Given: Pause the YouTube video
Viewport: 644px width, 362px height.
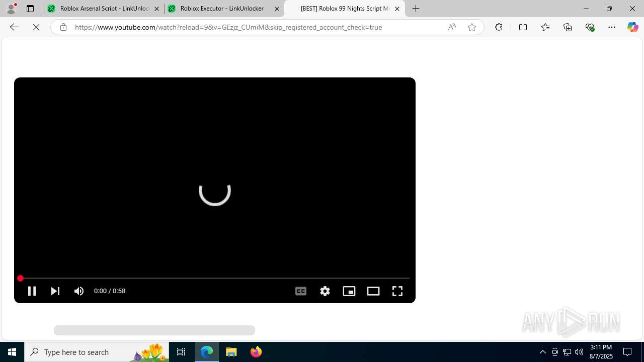Looking at the screenshot, I should coord(32,291).
